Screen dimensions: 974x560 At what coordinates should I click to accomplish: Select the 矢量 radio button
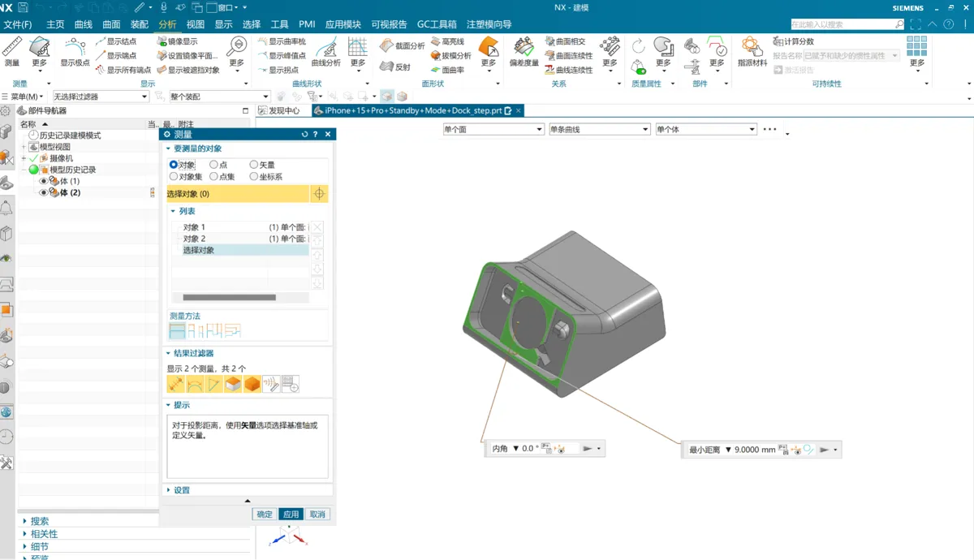coord(254,165)
